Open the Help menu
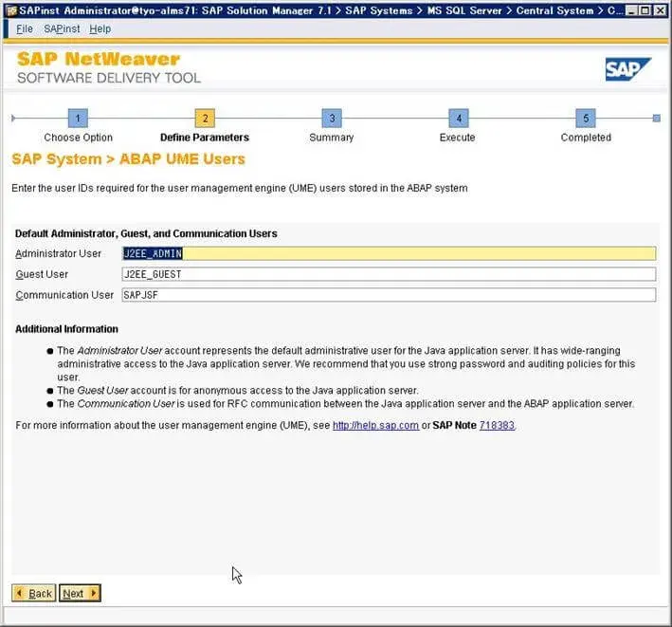Viewport: 672px width, 627px height. point(100,28)
